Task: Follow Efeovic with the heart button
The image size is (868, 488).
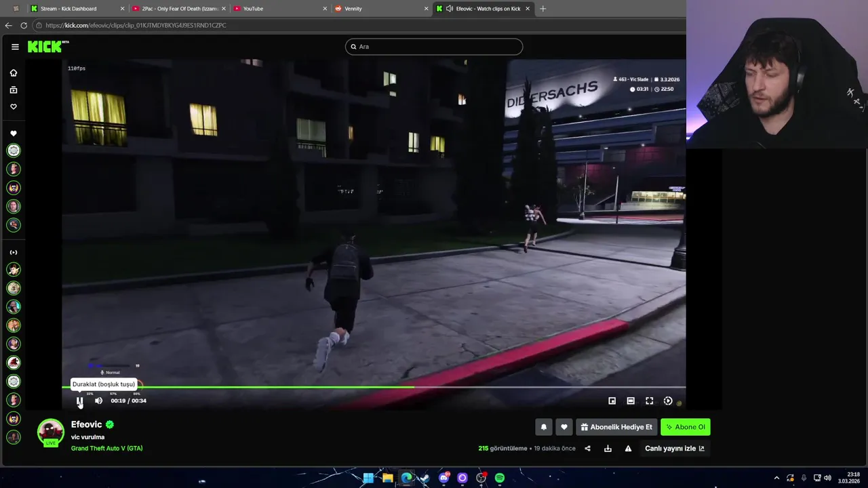Action: point(564,427)
